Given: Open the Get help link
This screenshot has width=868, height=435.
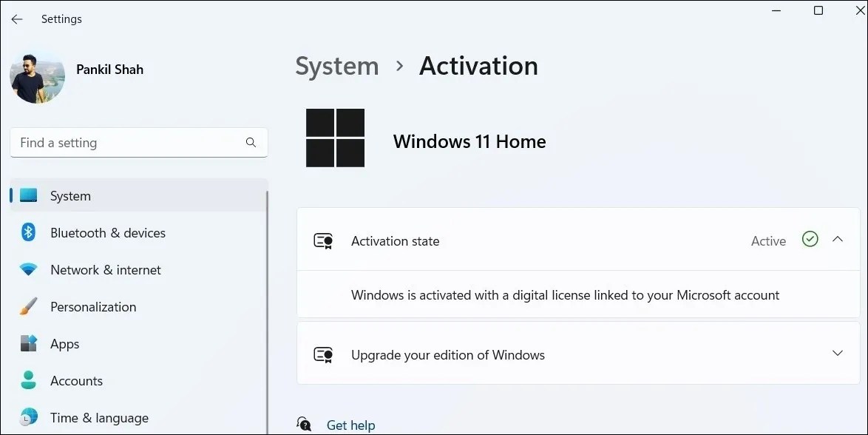Looking at the screenshot, I should (350, 424).
